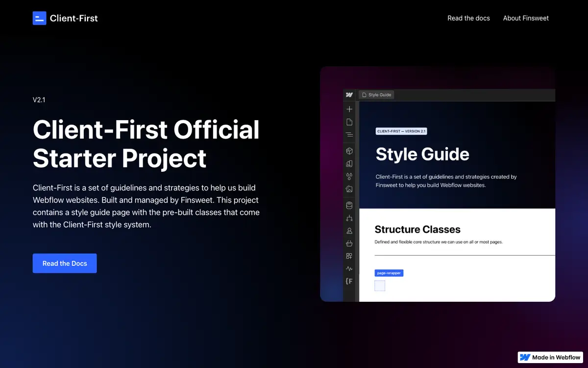Viewport: 588px width, 368px height.
Task: Open the Components cube icon
Action: point(349,151)
